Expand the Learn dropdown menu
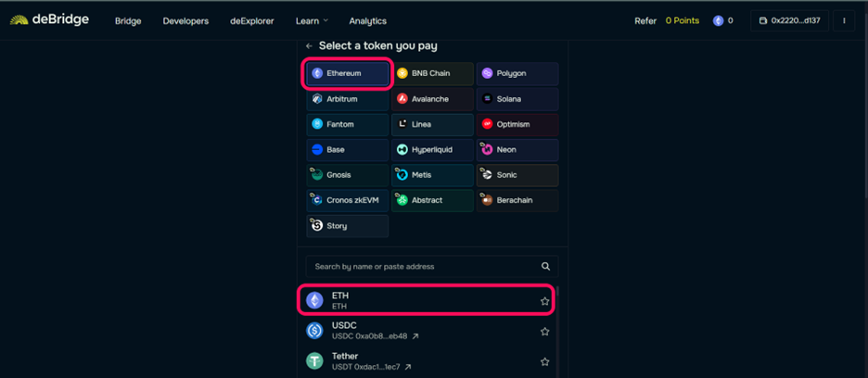868x378 pixels. [x=312, y=21]
